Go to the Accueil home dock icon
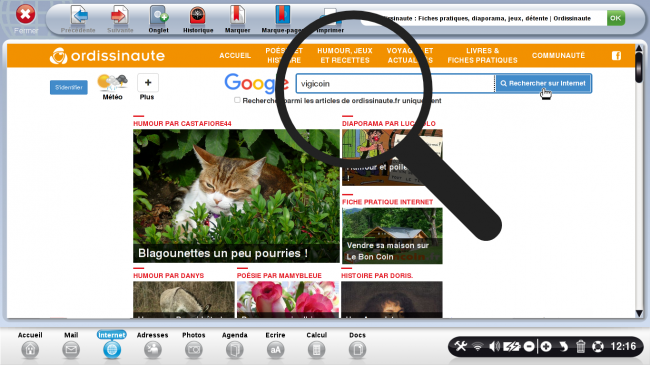This screenshot has width=650, height=365. (x=30, y=350)
